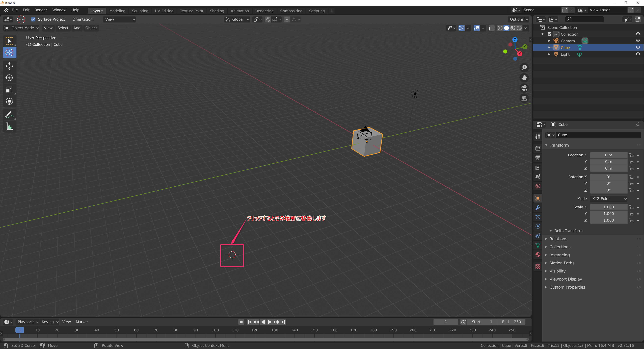Image resolution: width=644 pixels, height=349 pixels.
Task: Open the Orientation View dropdown
Action: (120, 19)
